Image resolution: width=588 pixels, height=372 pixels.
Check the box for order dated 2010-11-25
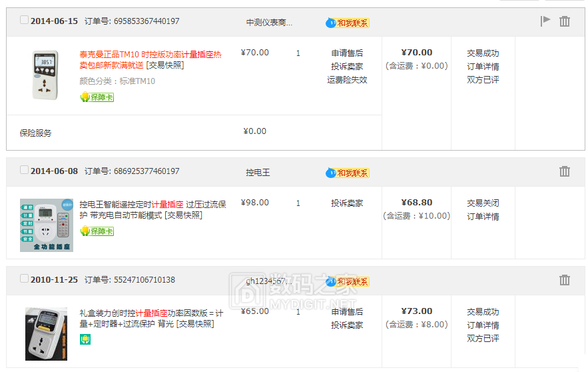[x=25, y=279]
